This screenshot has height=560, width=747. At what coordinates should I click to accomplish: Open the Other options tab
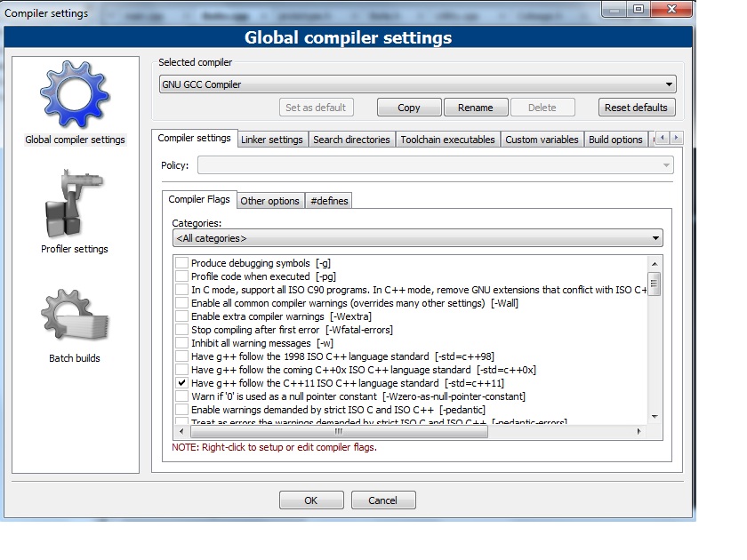click(269, 201)
